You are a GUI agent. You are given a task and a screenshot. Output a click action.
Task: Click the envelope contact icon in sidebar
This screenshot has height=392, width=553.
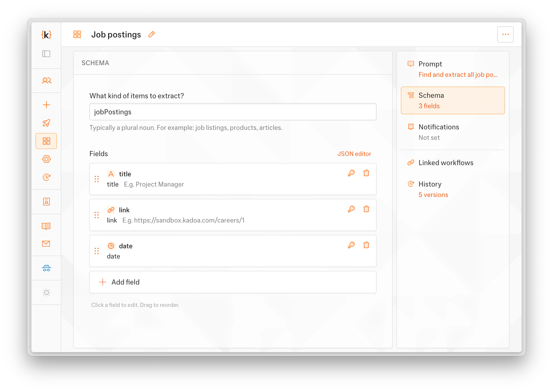click(46, 244)
